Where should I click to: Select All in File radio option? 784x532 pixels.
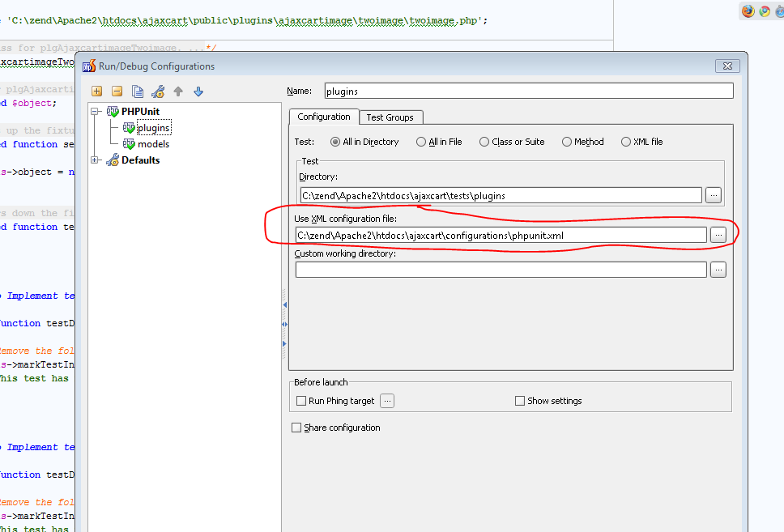[421, 142]
